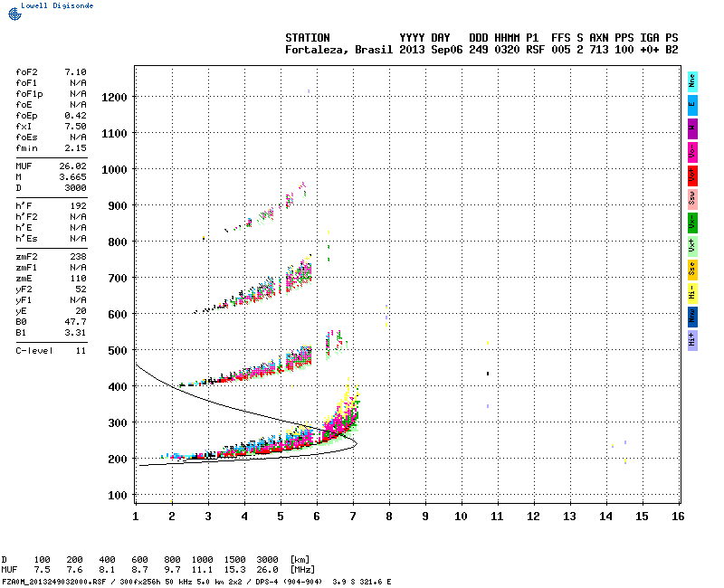Screen dimensions: 724x588
Task: Select the lavender Hi+ legend swatch
Action: 692,341
